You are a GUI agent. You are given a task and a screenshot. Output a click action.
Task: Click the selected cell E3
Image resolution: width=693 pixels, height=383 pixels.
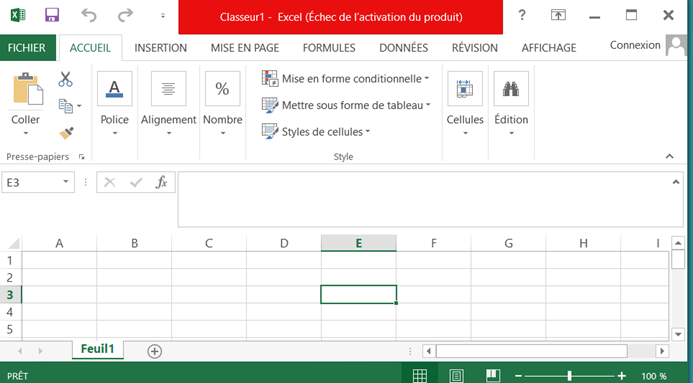pos(358,295)
